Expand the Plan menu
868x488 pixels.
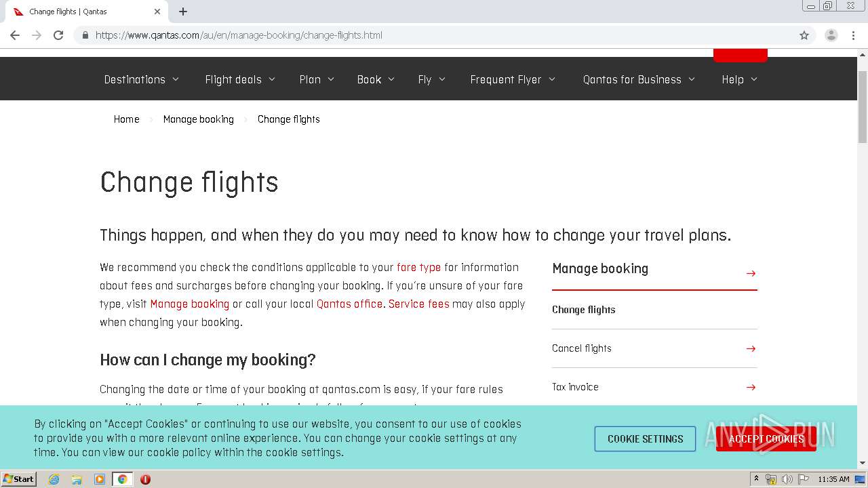317,79
